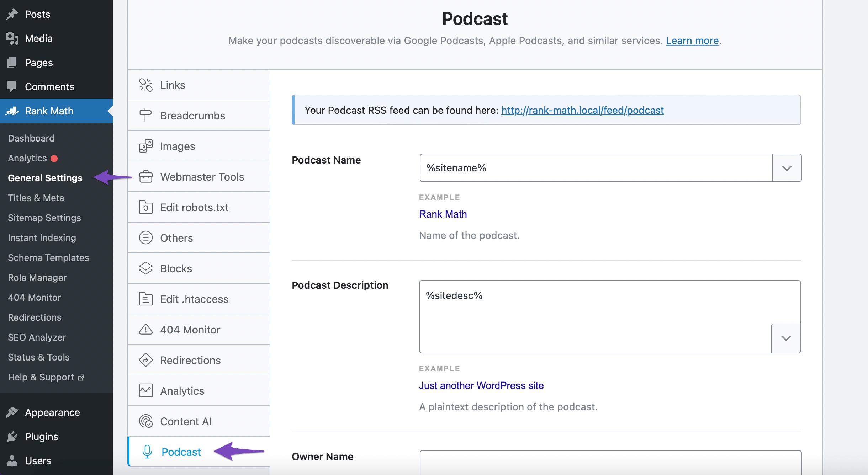Viewport: 868px width, 475px height.
Task: Click the Analytics chart icon in tabs
Action: [x=145, y=391]
